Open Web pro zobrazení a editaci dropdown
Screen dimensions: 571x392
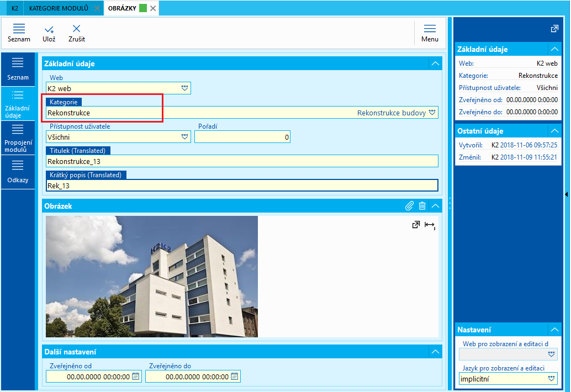(551, 354)
